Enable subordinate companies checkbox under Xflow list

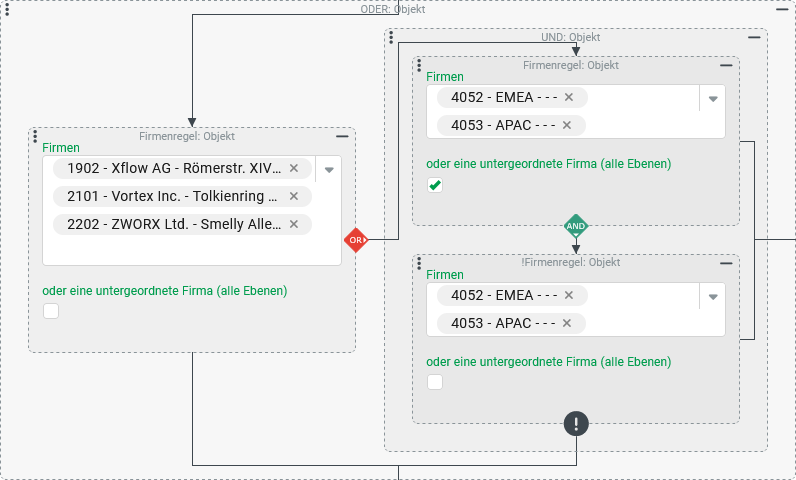(x=51, y=311)
